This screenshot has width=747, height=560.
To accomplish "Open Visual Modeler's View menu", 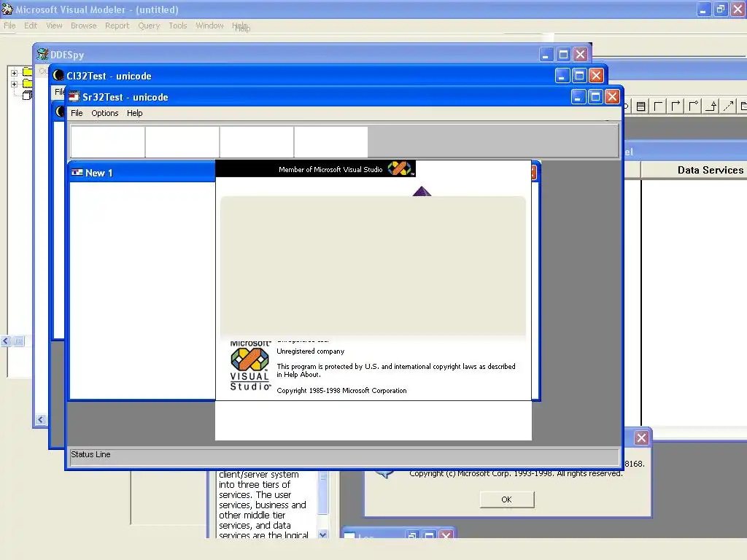I will point(54,26).
